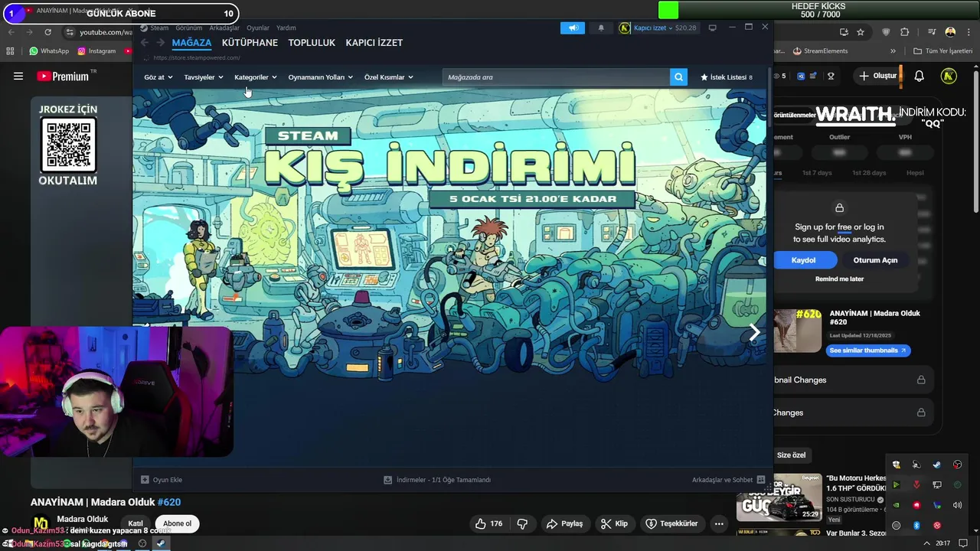The width and height of the screenshot is (980, 551).
Task: Open more actions three-dot menu under video
Action: pos(719,523)
